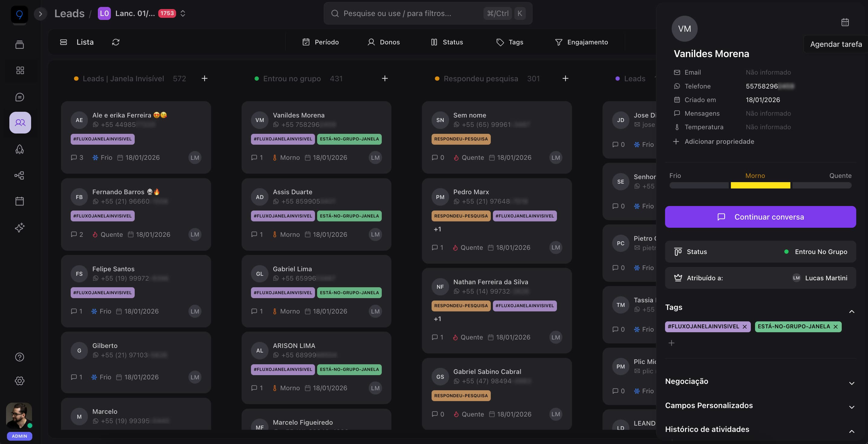Select the yellow Morno temperature segment
The height and width of the screenshot is (444, 868).
760,185
